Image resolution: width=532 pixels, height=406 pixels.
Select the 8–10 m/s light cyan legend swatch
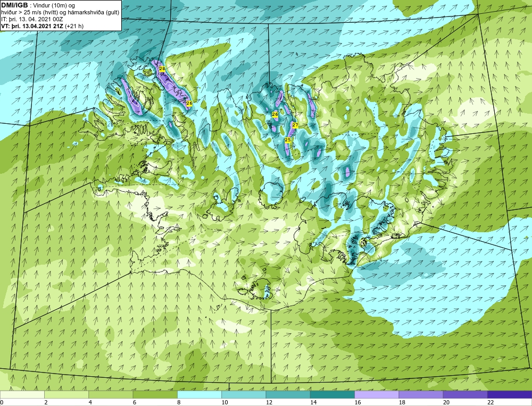pyautogui.click(x=199, y=394)
